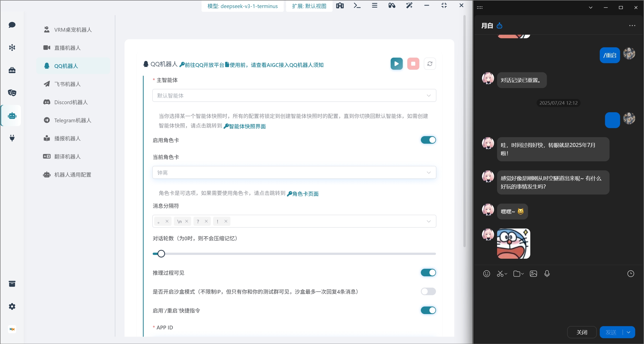Toggle 推理过程可见 switch off
The image size is (644, 344).
point(428,273)
